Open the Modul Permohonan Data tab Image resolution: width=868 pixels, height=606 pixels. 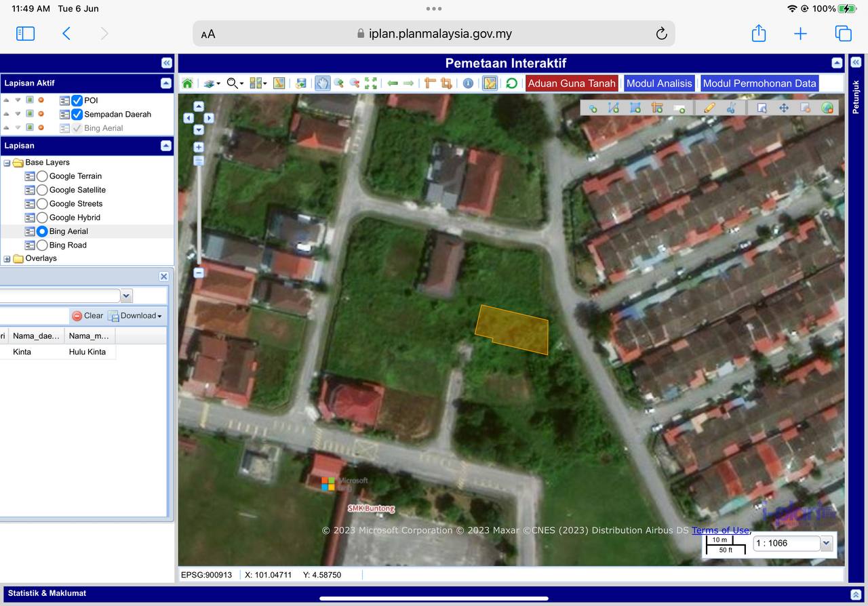click(x=759, y=83)
